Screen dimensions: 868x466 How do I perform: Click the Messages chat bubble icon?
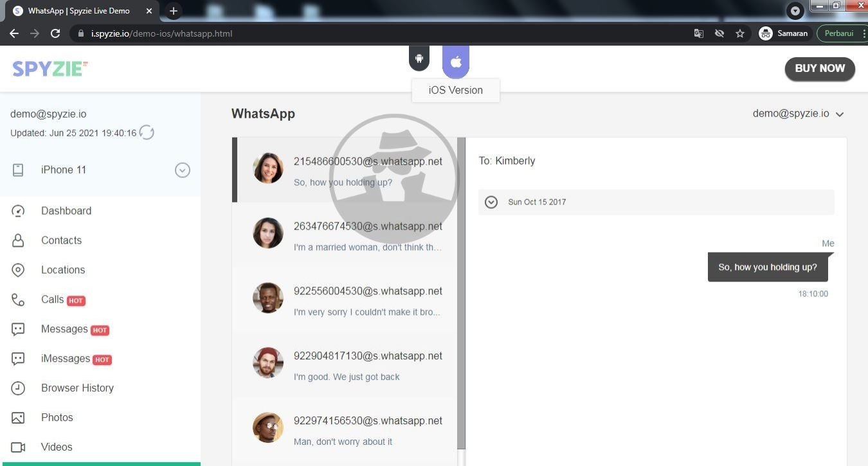coord(18,329)
